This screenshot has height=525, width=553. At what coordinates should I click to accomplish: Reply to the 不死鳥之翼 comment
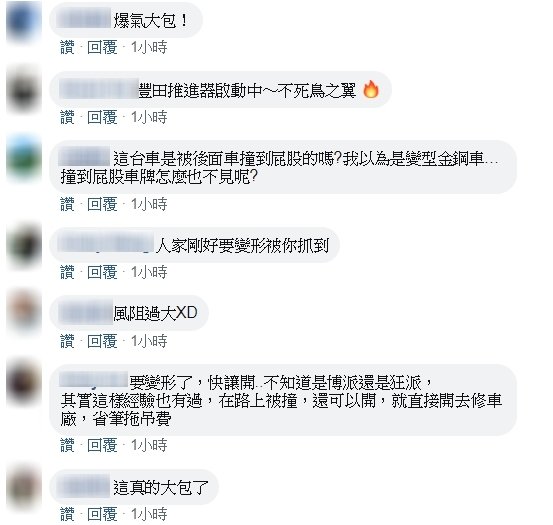[102, 117]
